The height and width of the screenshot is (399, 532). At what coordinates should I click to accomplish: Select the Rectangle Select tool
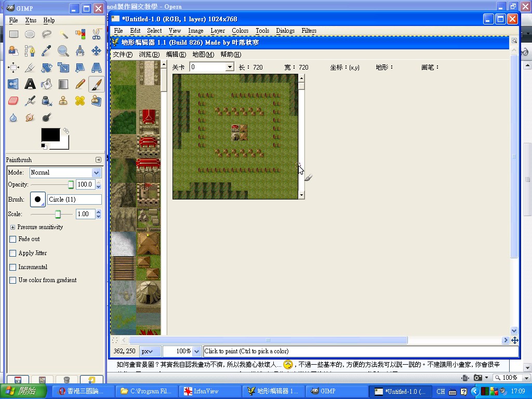(14, 34)
